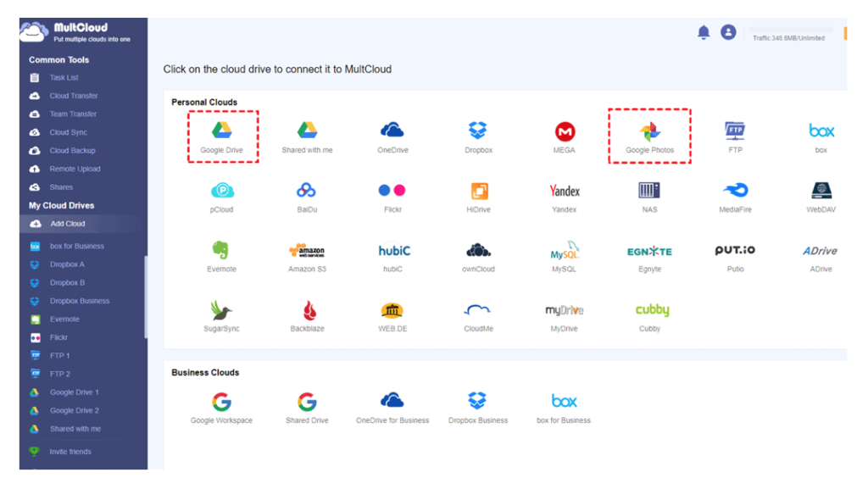Add the BaiDu cloud
Image resolution: width=868 pixels, height=489 pixels.
coord(307,197)
